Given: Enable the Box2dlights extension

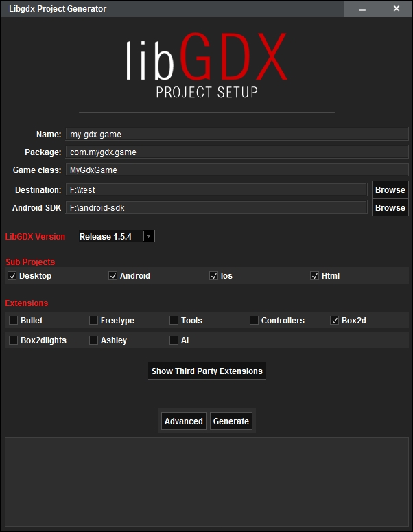Looking at the screenshot, I should click(13, 340).
